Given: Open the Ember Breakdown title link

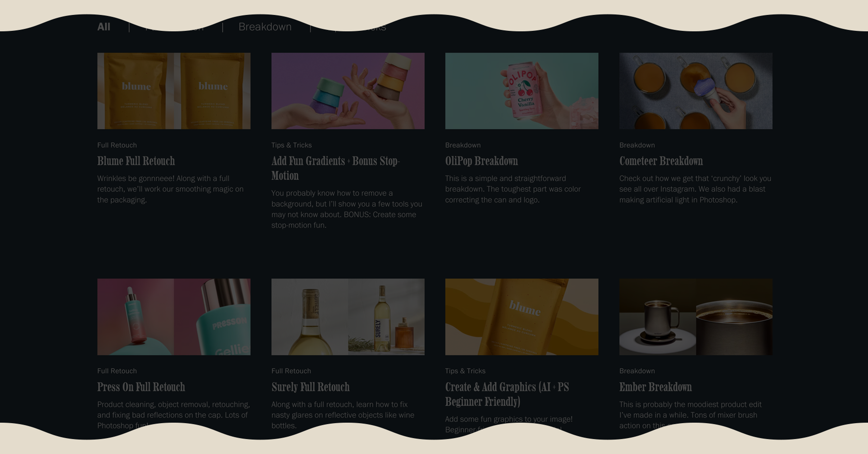Looking at the screenshot, I should pyautogui.click(x=655, y=387).
